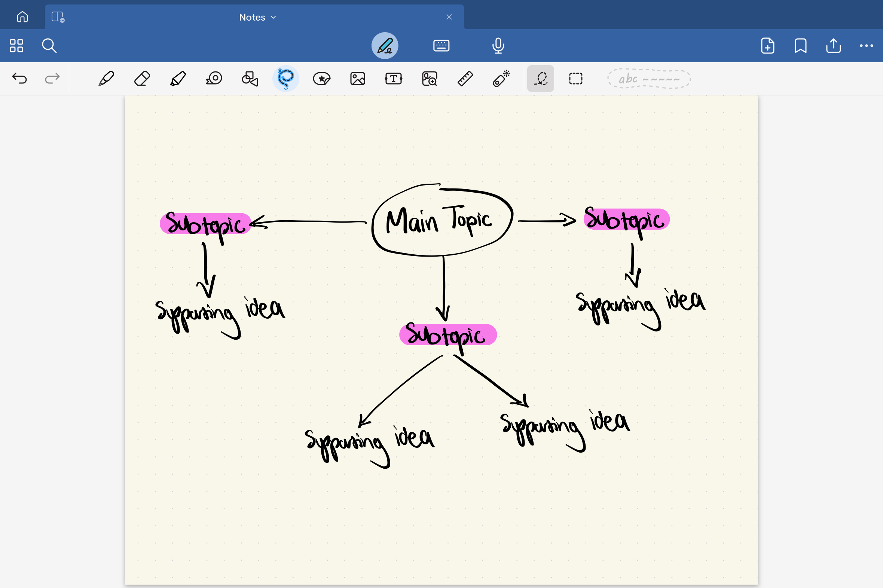The width and height of the screenshot is (883, 588).
Task: Select the Pen tool
Action: (x=106, y=79)
